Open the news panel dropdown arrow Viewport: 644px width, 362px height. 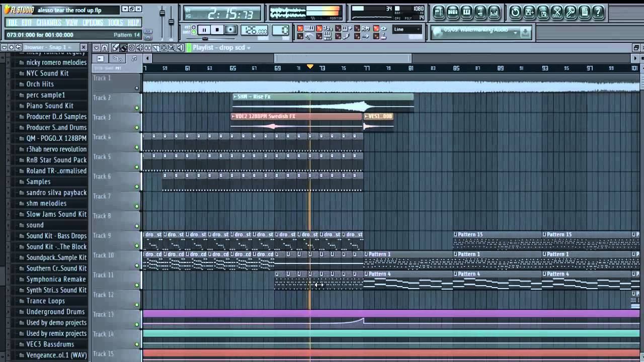[516, 32]
